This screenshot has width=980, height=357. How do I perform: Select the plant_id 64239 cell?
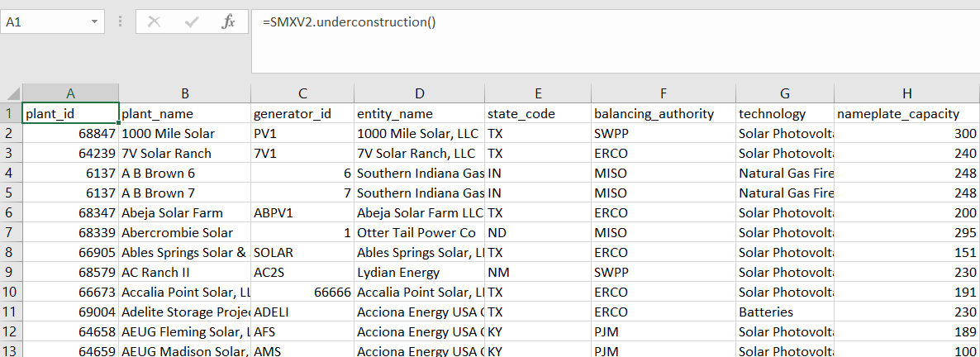pyautogui.click(x=70, y=153)
